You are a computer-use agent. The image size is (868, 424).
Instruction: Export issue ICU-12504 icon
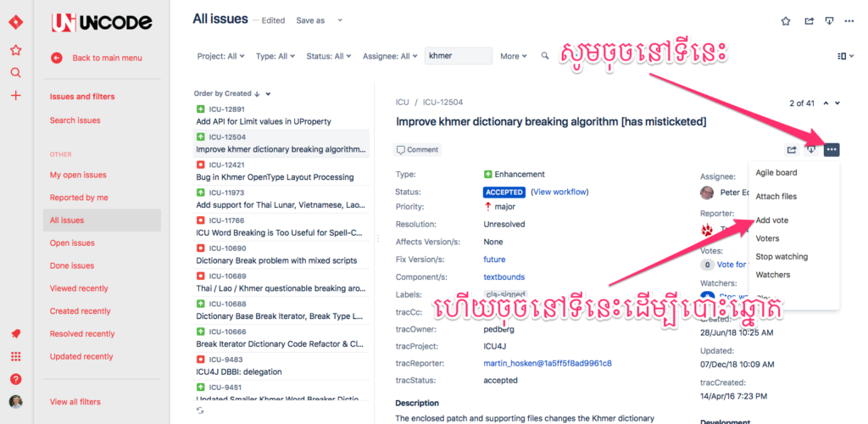pos(811,149)
